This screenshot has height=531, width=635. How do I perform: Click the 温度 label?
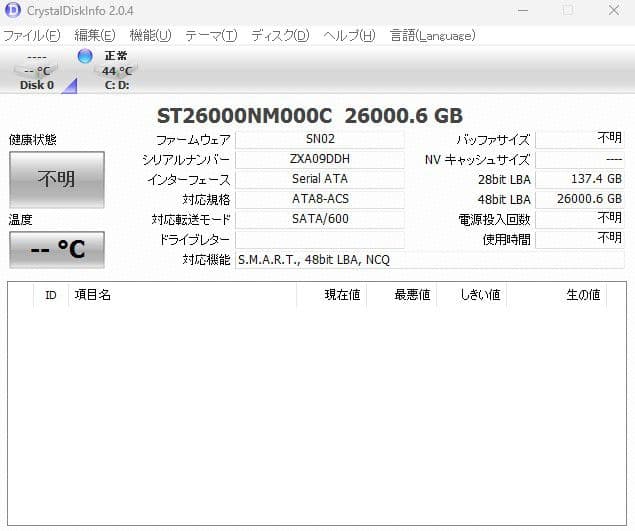pyautogui.click(x=20, y=220)
